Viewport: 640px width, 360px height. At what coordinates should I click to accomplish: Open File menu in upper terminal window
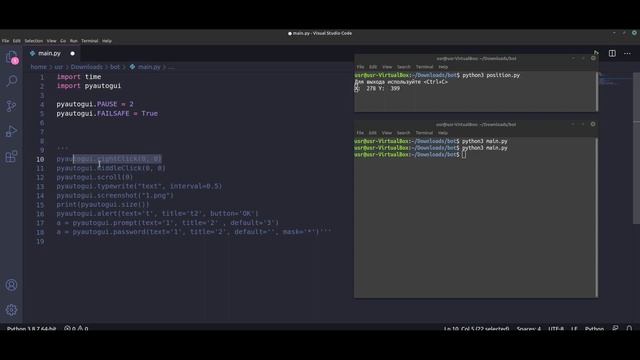(360, 67)
